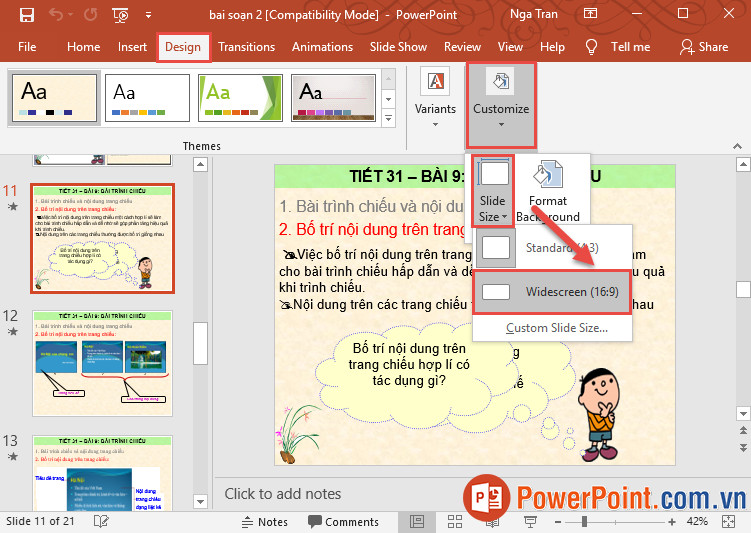Click zoom in plus button

672,522
